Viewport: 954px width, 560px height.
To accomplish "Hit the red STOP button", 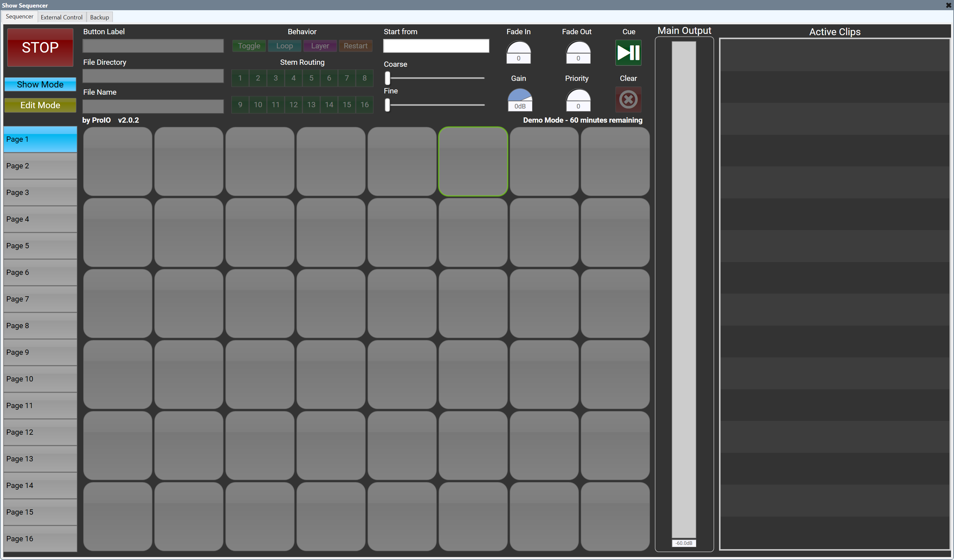I will tap(40, 48).
